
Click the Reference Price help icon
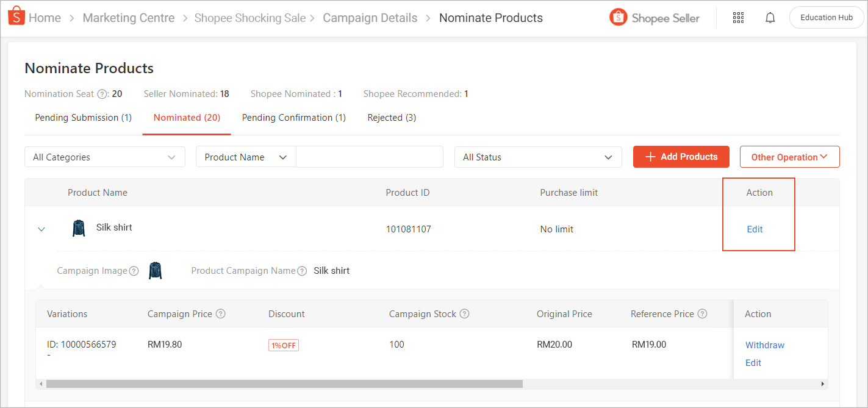click(x=702, y=313)
